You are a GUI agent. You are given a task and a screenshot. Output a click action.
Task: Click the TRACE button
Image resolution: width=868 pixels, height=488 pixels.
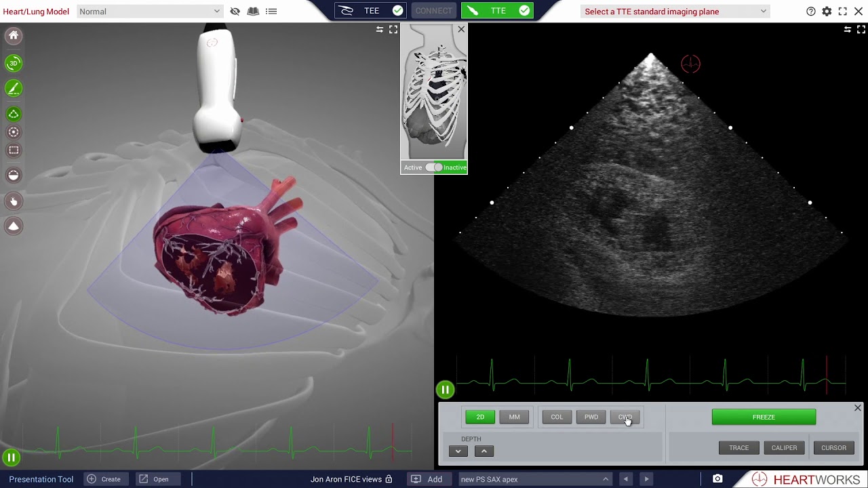coord(738,448)
